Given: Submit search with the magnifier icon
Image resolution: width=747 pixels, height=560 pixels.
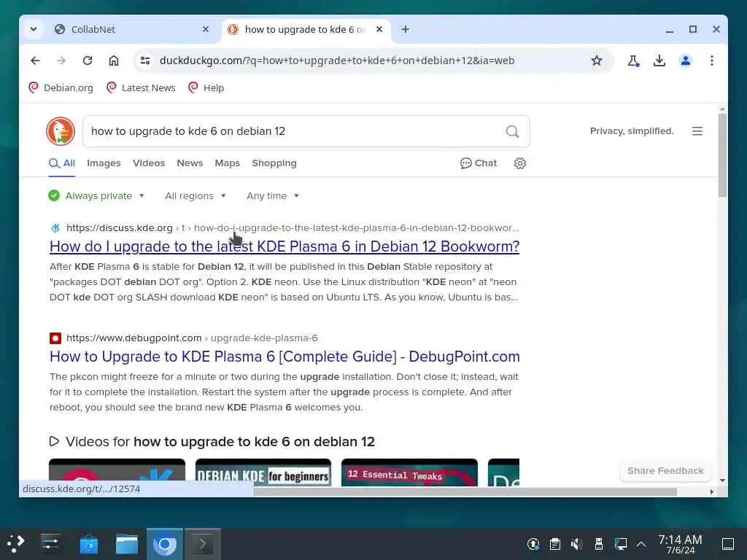Looking at the screenshot, I should tap(512, 131).
